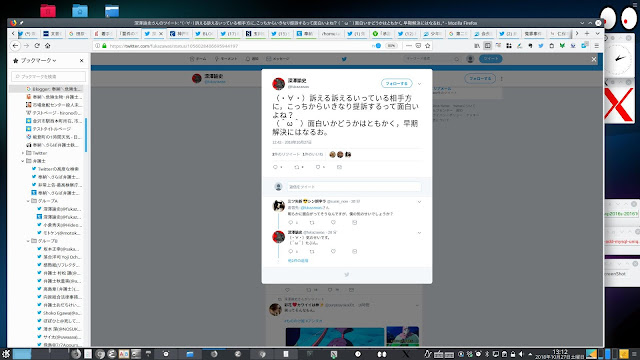Close the active Twitter tab
640x360 pixels.
pos(160,33)
